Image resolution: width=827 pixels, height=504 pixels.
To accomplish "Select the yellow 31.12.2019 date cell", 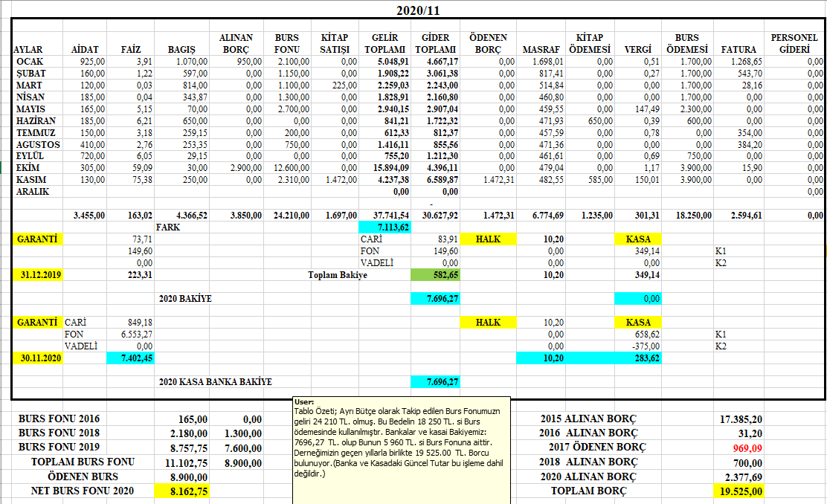I will (38, 274).
